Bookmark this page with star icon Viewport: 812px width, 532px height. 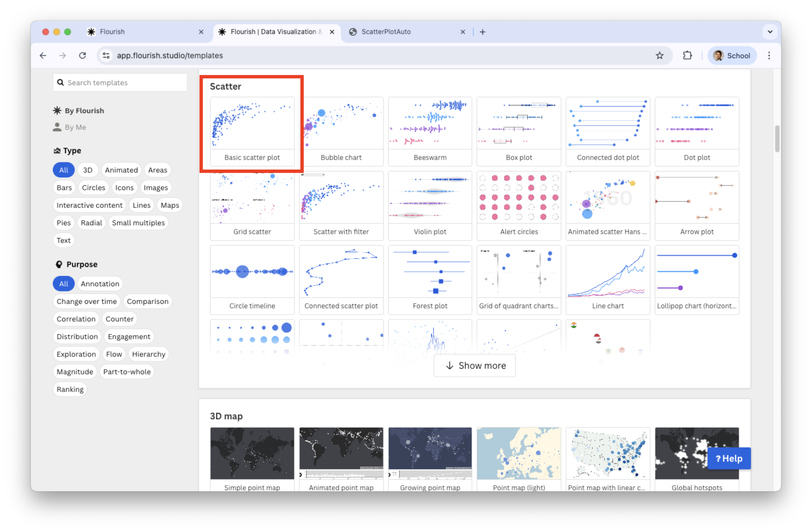point(659,56)
